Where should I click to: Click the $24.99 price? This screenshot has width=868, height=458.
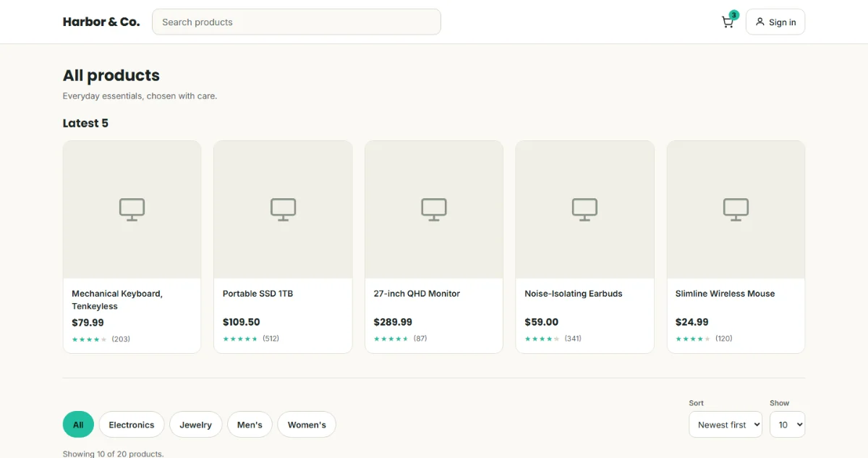point(692,322)
